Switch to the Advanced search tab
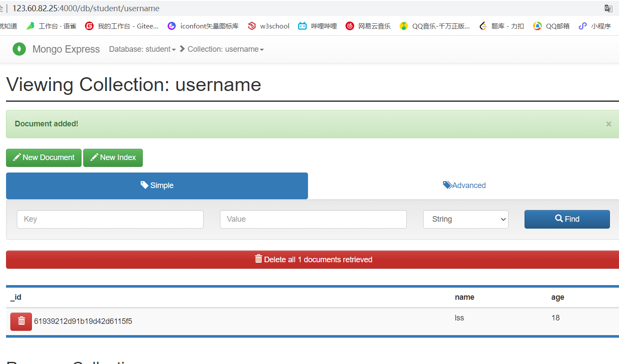 click(x=464, y=185)
